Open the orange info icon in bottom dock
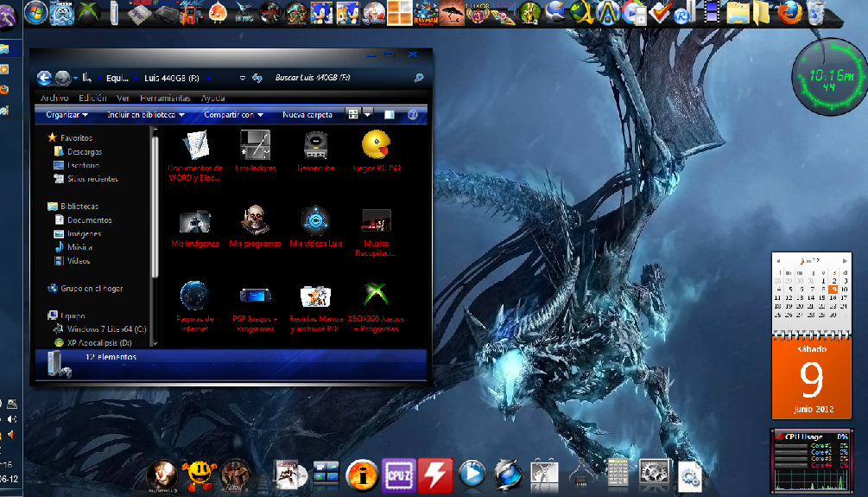 tap(362, 476)
